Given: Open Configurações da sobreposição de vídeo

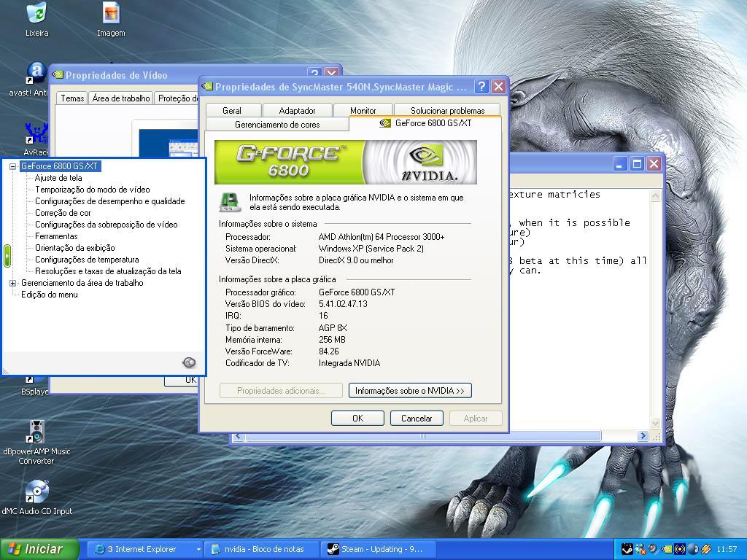Looking at the screenshot, I should [x=107, y=225].
